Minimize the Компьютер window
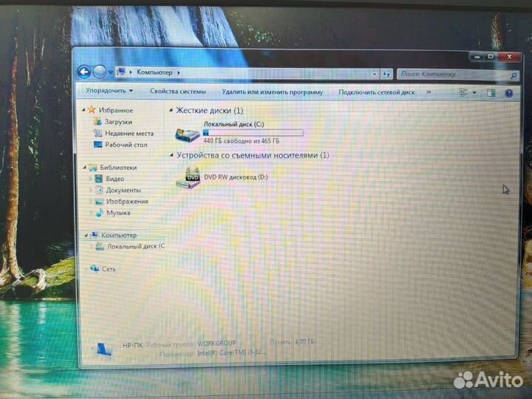This screenshot has width=532, height=399. pos(477,57)
